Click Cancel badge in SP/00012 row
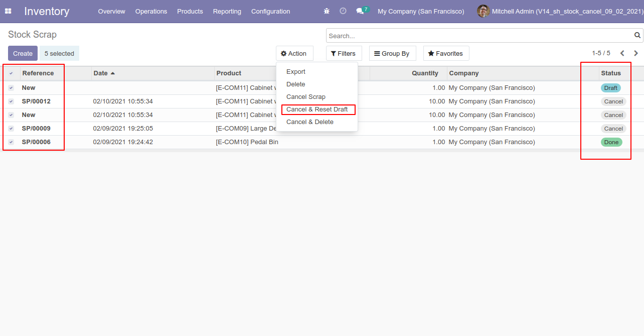This screenshot has width=644, height=336. [613, 101]
